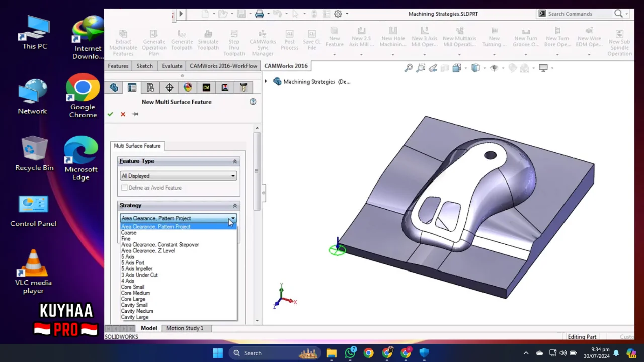Image resolution: width=644 pixels, height=362 pixels.
Task: Click CAMWorks Sync Manager tool
Action: [x=263, y=41]
